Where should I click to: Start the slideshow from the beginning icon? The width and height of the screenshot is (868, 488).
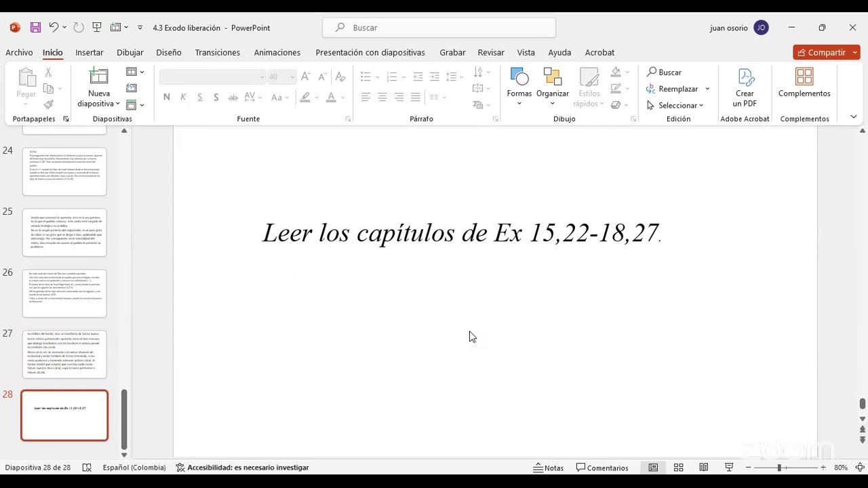tap(97, 28)
